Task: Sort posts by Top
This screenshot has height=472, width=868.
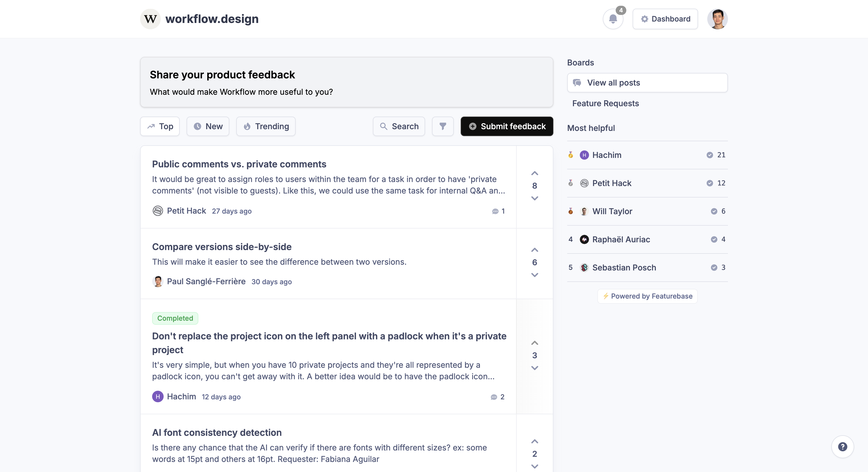Action: (160, 126)
